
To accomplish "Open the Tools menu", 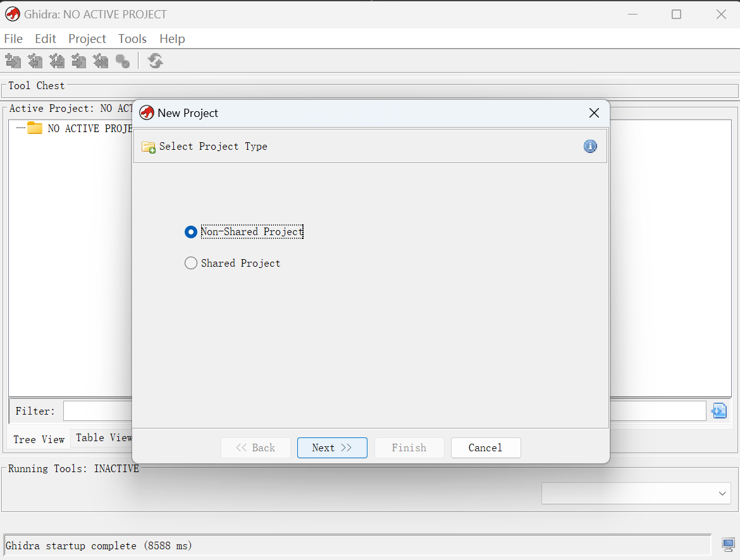I will coord(132,39).
